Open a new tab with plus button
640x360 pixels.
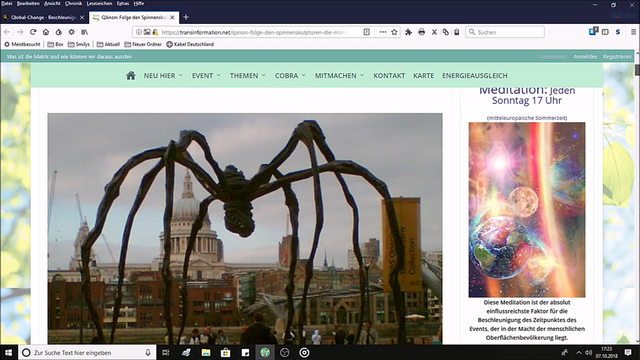tap(186, 17)
